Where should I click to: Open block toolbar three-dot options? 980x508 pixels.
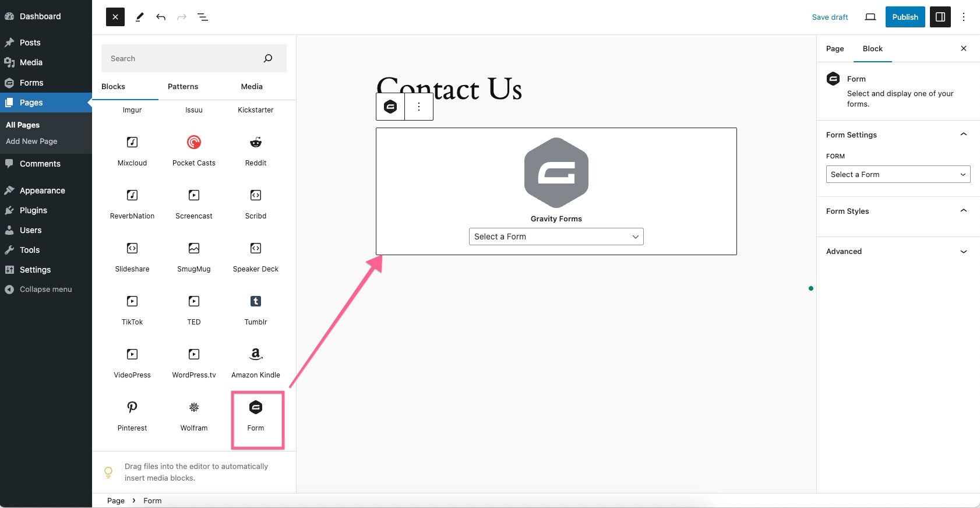point(419,107)
